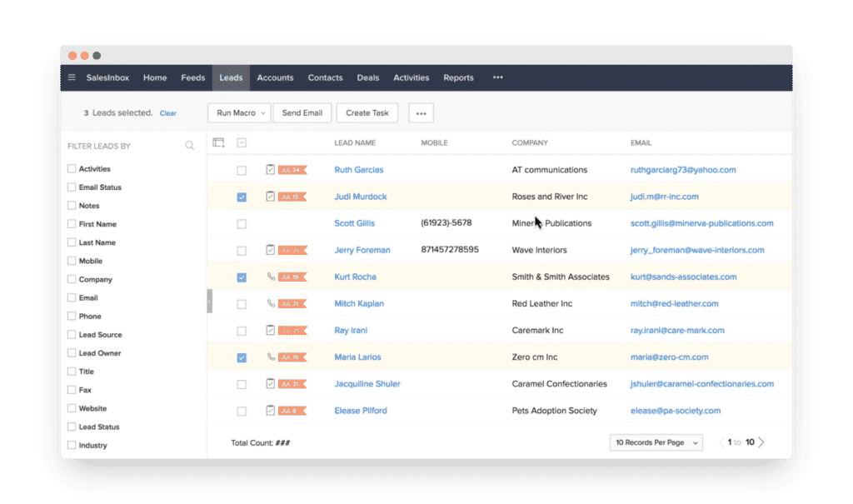Click the ellipsis button next to Create Task
853x504 pixels.
(421, 112)
